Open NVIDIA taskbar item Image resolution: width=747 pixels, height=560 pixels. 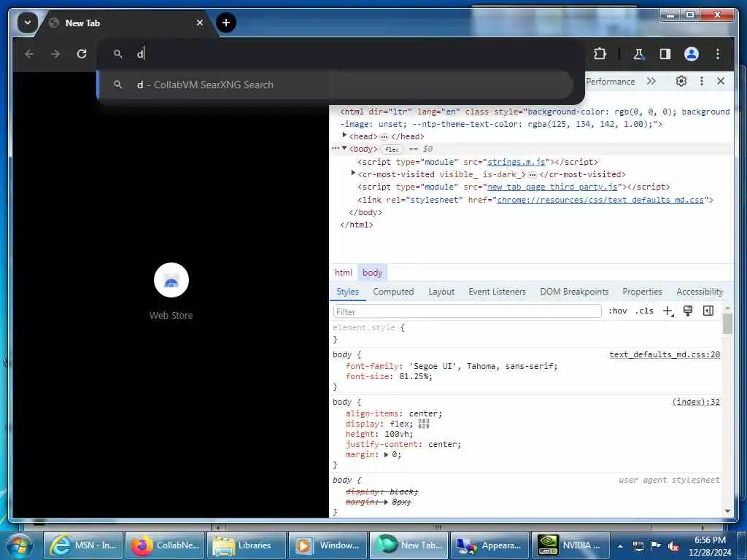tap(571, 545)
